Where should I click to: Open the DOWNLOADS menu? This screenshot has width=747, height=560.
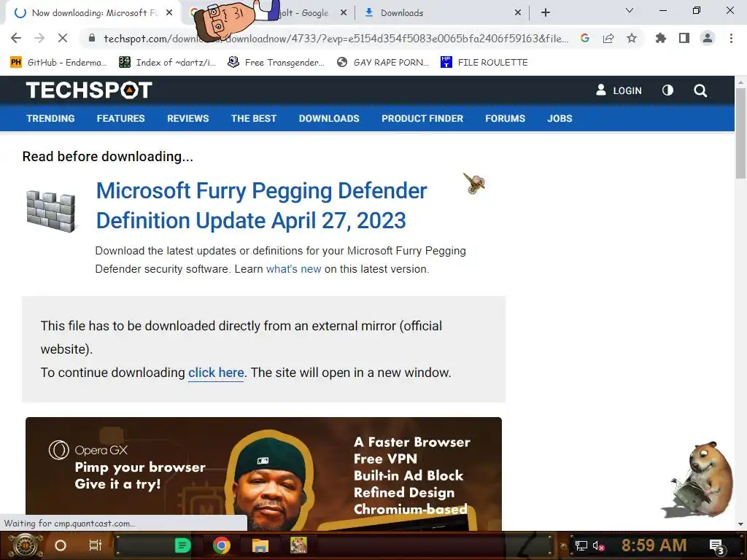(329, 119)
